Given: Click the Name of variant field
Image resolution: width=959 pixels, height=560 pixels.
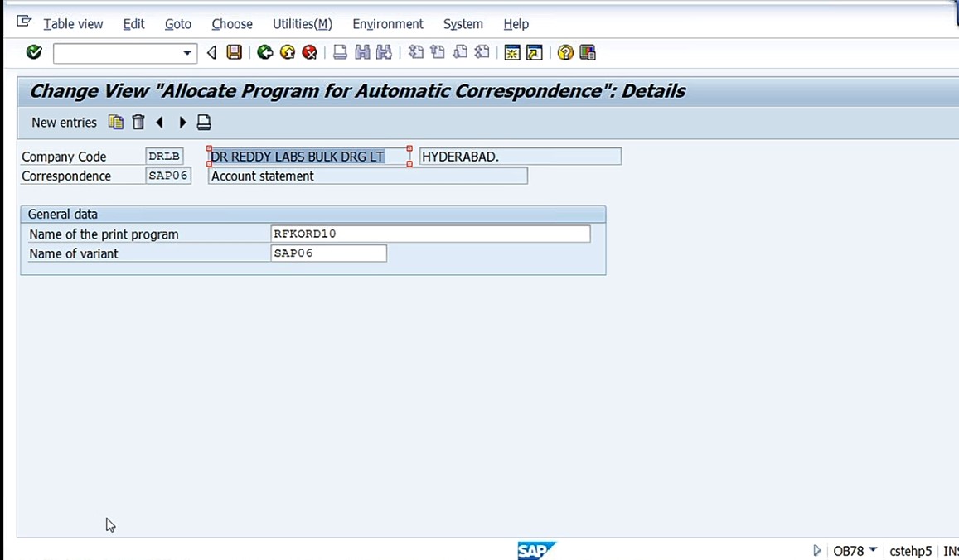Looking at the screenshot, I should pos(328,253).
